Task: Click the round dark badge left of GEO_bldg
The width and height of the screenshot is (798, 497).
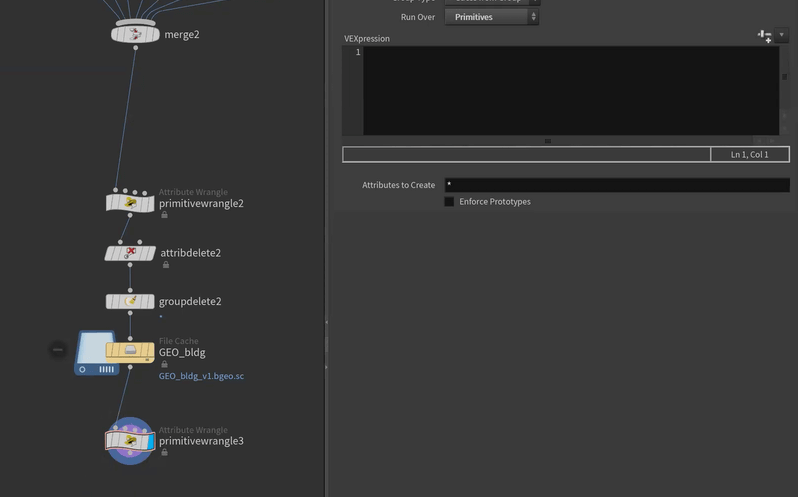Action: pyautogui.click(x=58, y=350)
